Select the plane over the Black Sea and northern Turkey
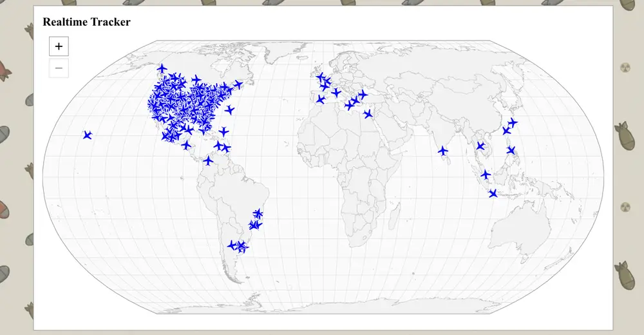The image size is (644, 335). (x=363, y=95)
